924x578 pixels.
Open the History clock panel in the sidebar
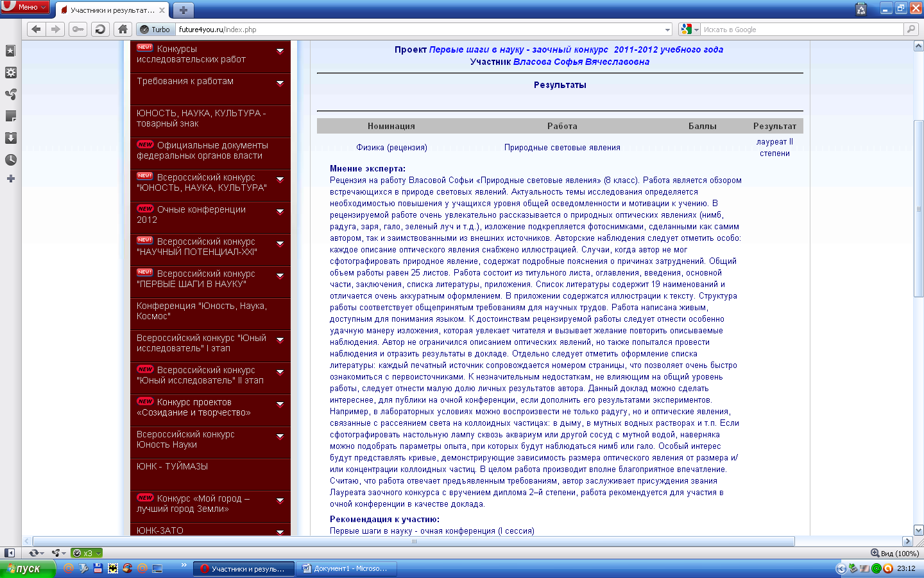10,160
